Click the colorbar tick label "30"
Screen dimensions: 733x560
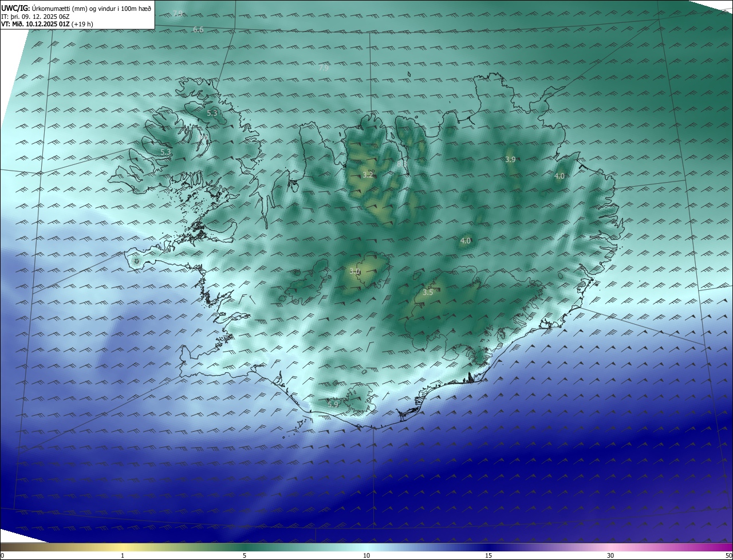point(610,555)
